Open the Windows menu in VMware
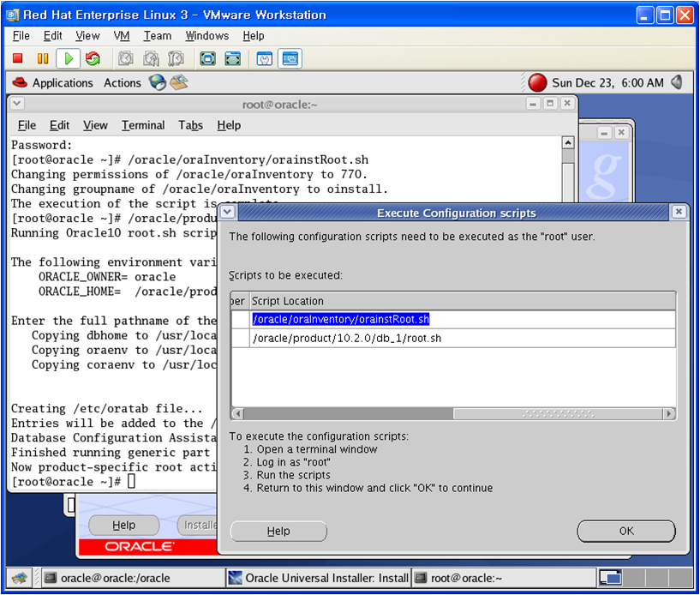 point(207,36)
